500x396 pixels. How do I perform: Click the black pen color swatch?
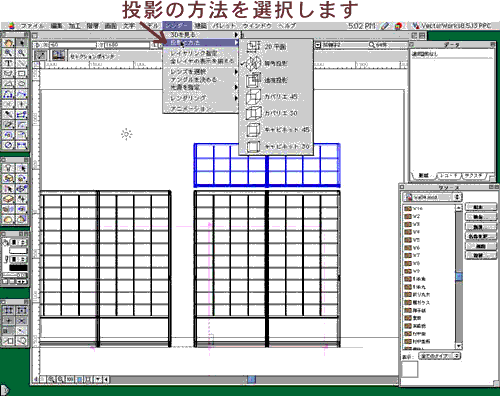tap(18, 267)
